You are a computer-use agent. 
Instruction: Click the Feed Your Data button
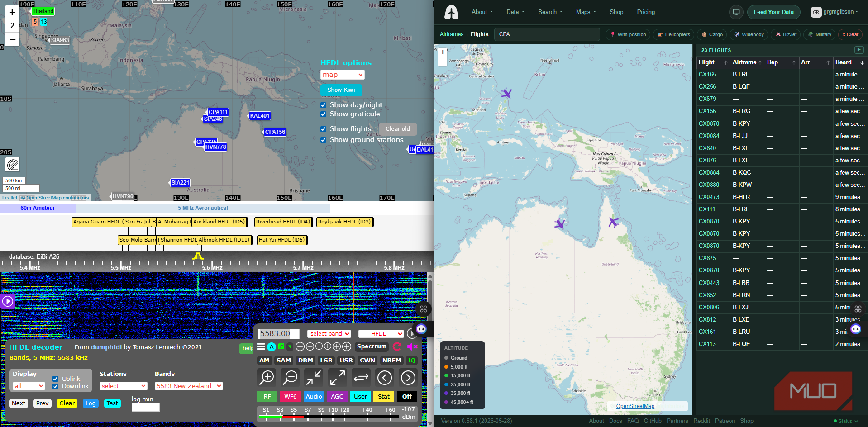tap(773, 12)
